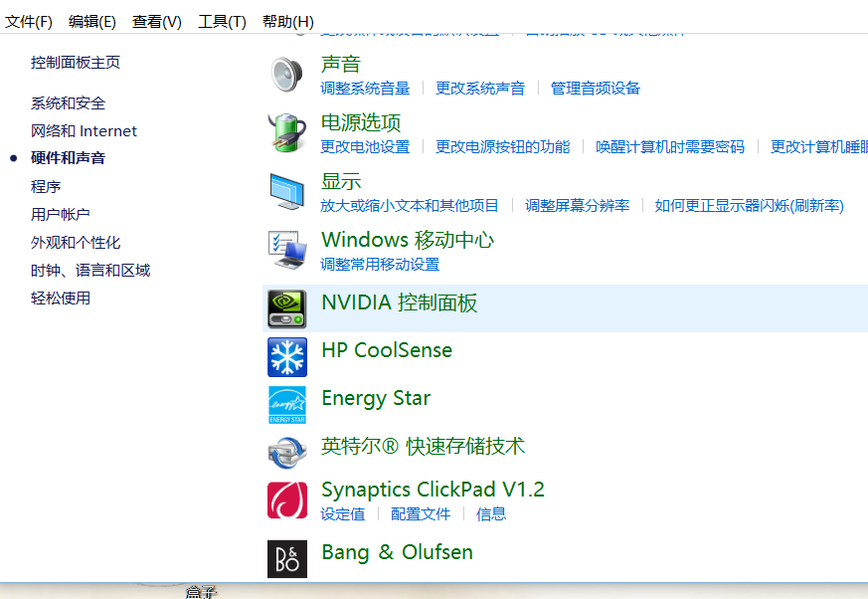The image size is (868, 599).
Task: Open Bang & Olufsen heading
Action: tap(398, 552)
